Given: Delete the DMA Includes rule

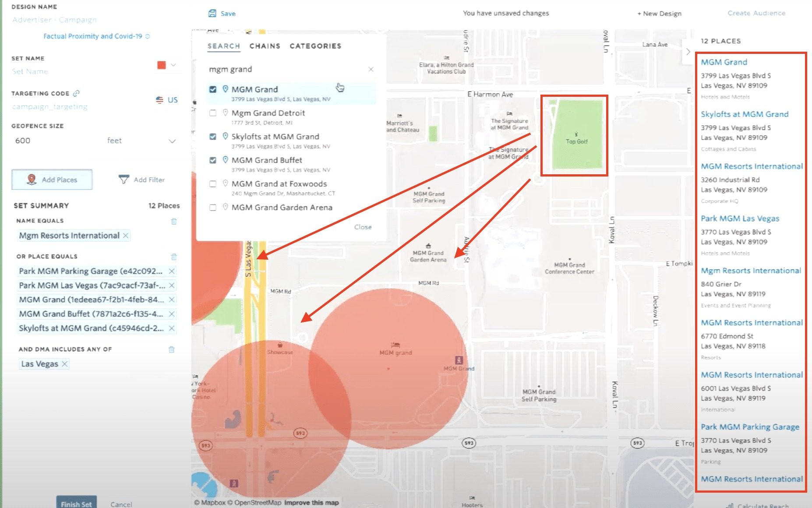Looking at the screenshot, I should click(172, 349).
